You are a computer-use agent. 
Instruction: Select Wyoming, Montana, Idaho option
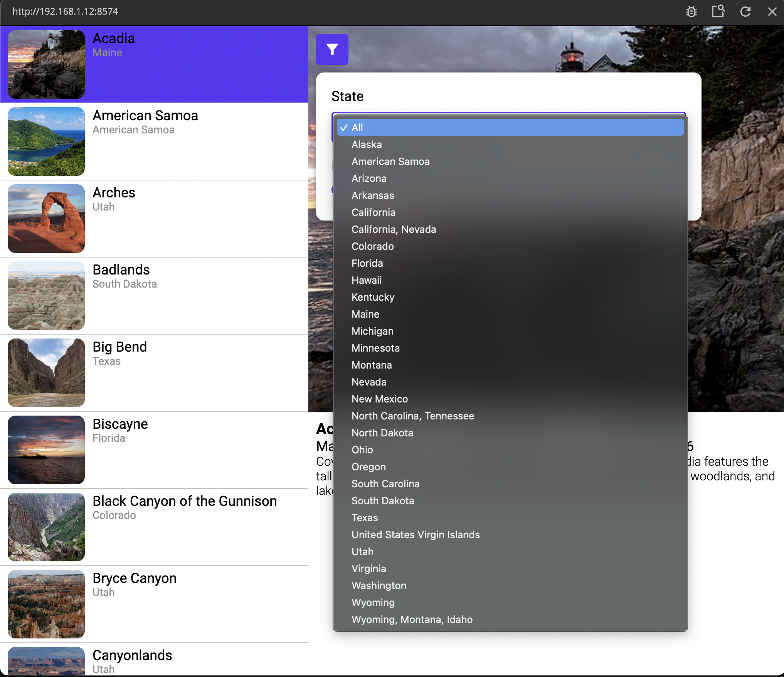(510, 620)
